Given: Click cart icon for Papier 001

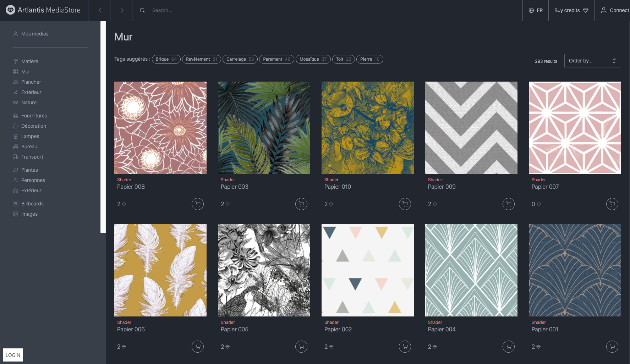Looking at the screenshot, I should (612, 347).
